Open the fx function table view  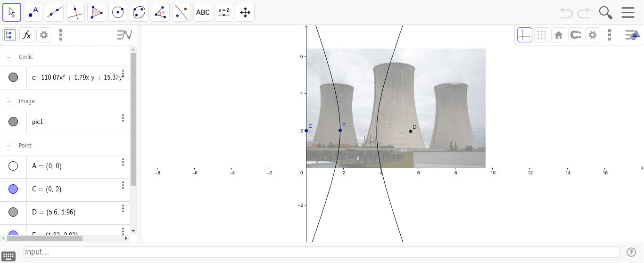tap(27, 35)
